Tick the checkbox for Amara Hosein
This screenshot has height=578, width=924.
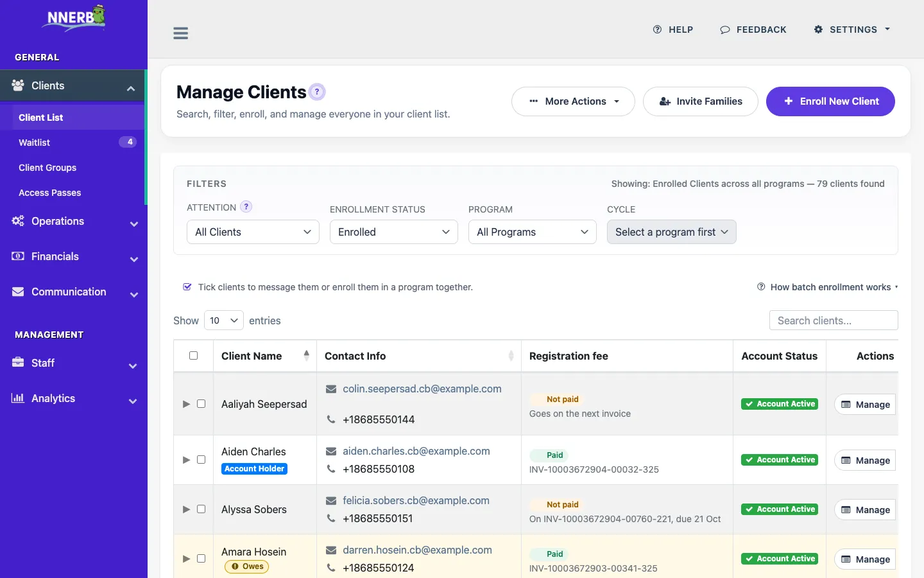pyautogui.click(x=201, y=559)
